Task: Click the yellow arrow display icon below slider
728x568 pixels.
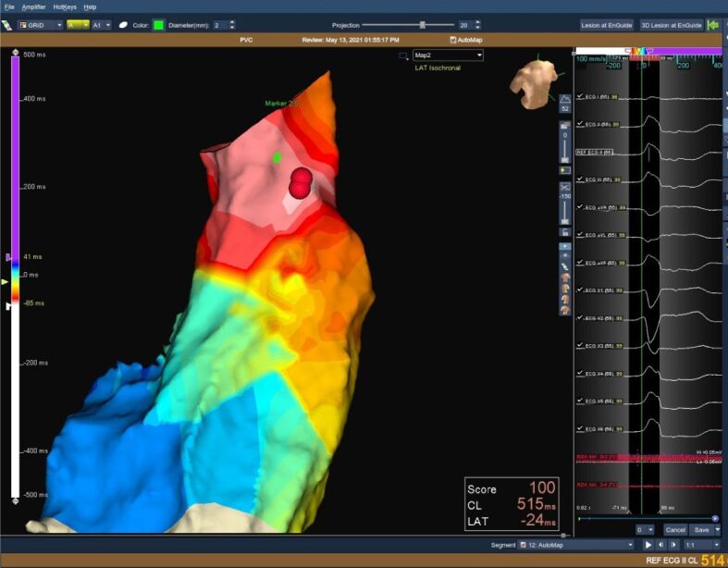Action: [x=564, y=170]
